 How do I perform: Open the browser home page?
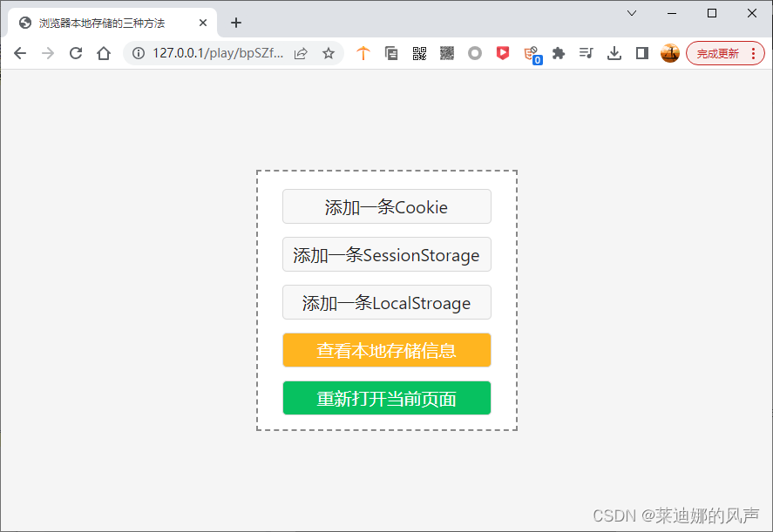click(104, 53)
